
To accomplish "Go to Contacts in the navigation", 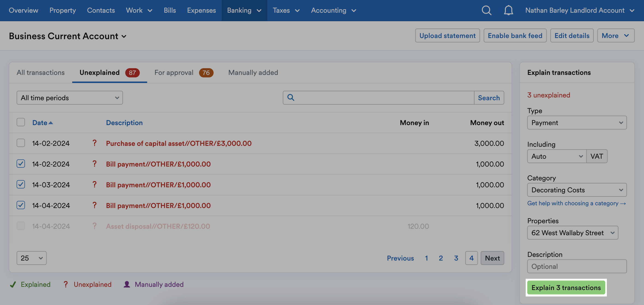I will point(101,10).
